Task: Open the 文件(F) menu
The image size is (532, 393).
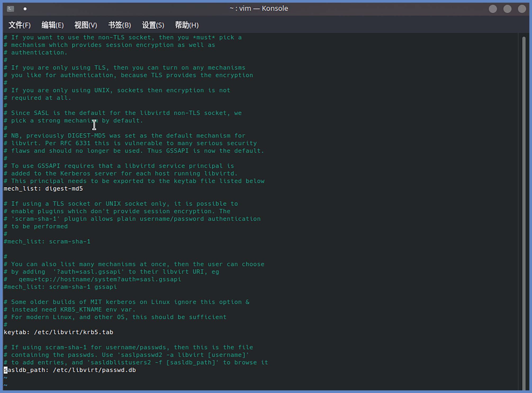Action: point(19,25)
